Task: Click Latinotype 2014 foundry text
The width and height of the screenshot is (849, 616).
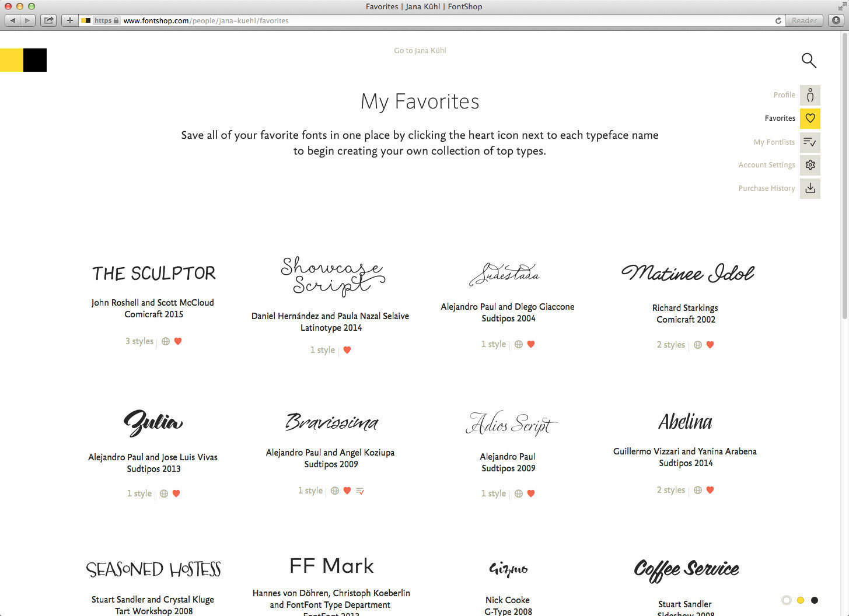Action: coord(331,328)
